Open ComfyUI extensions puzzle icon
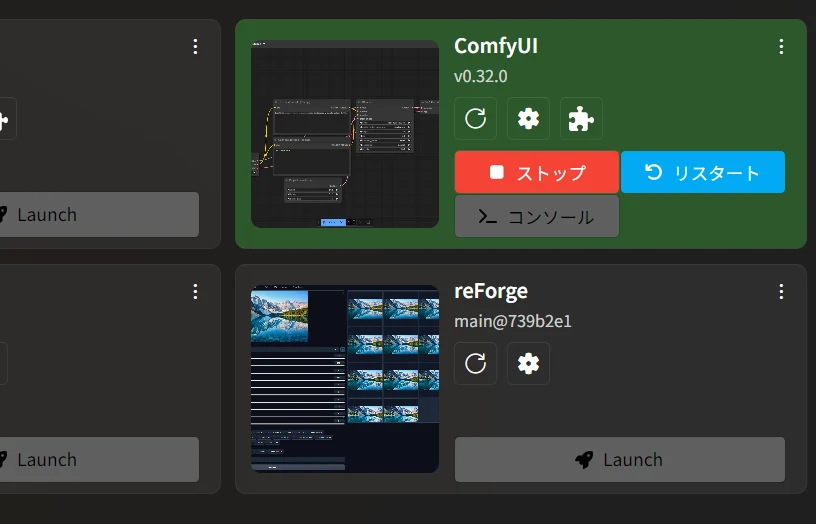The height and width of the screenshot is (524, 816). 581,119
